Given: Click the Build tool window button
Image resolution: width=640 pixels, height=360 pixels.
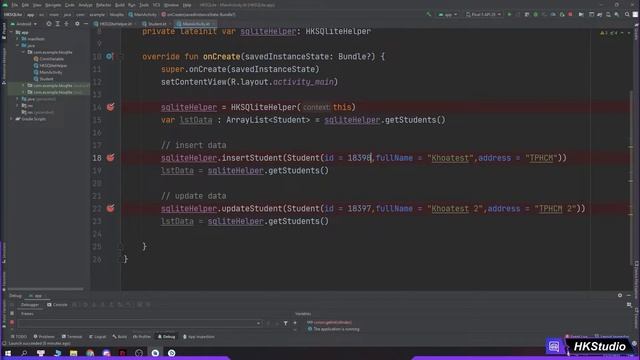Looking at the screenshot, I should click(120, 337).
